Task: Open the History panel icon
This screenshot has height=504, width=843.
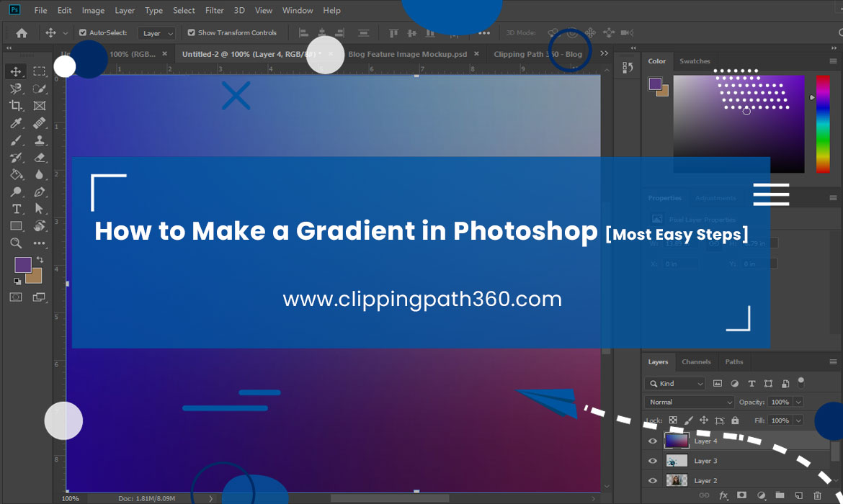Action: tap(628, 68)
